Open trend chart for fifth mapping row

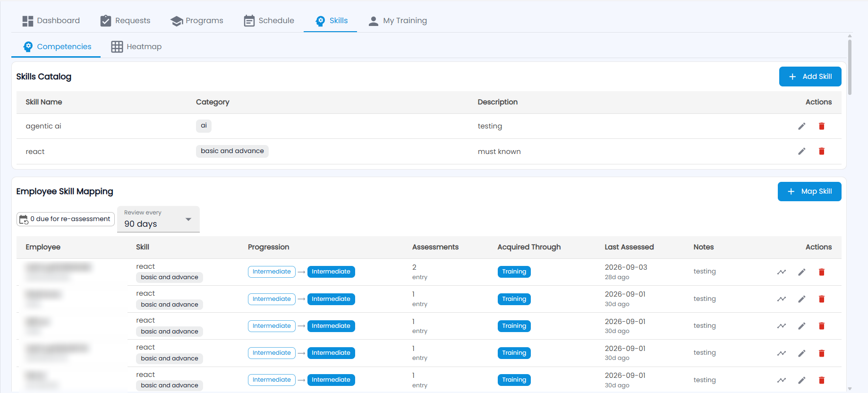coord(782,380)
